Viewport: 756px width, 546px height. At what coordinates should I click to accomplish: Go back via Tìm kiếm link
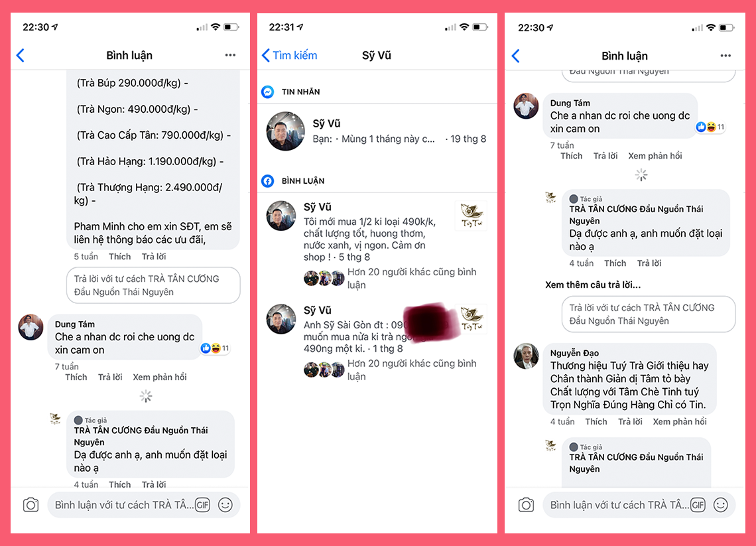(289, 56)
